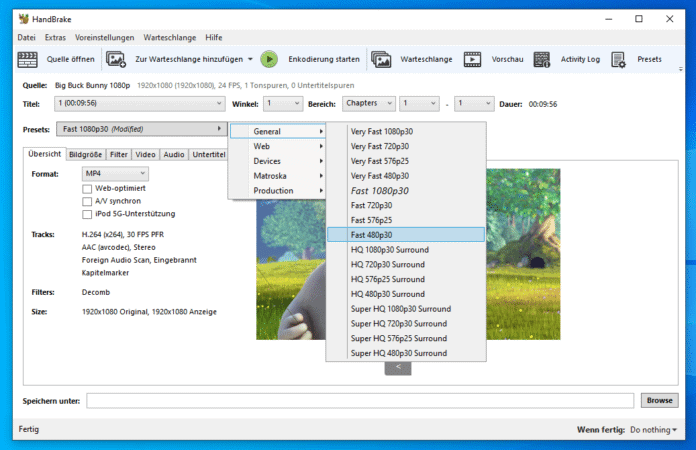This screenshot has width=696, height=450.
Task: Switch to the Bildgröße tab
Action: tap(85, 154)
